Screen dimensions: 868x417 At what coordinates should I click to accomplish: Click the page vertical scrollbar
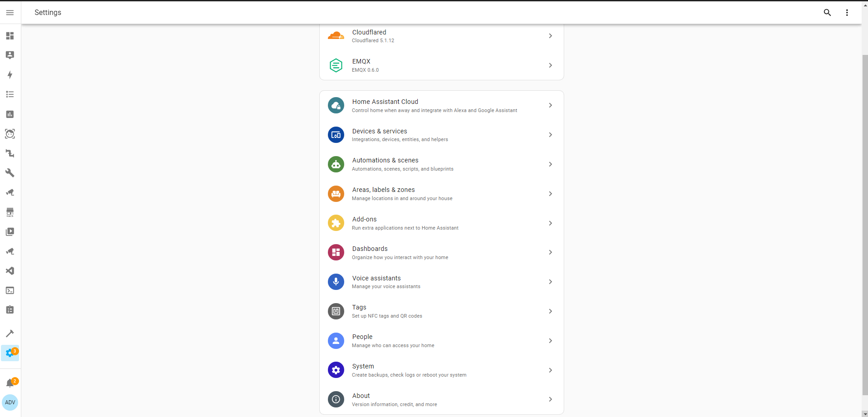(864, 225)
